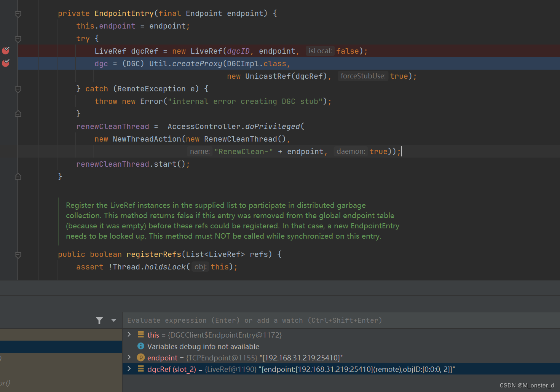Click the {DGCClient$EndpointEntry@1172} value
This screenshot has width=560, height=392.
[x=225, y=335]
